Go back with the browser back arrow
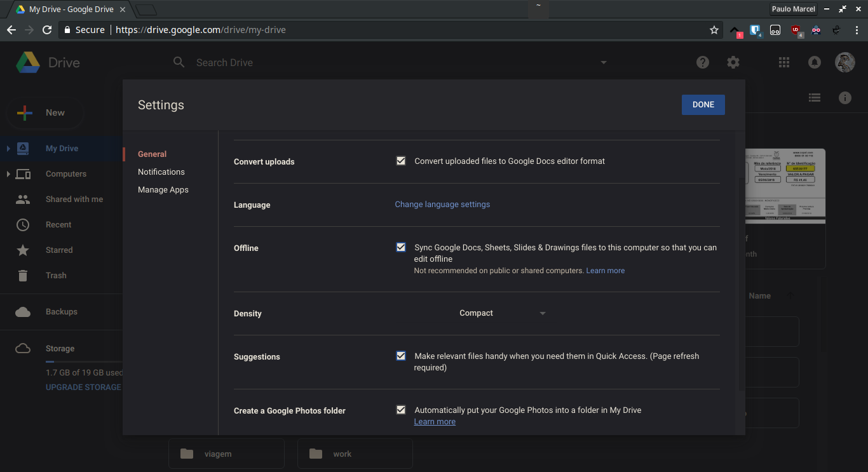The height and width of the screenshot is (472, 868). (x=11, y=30)
